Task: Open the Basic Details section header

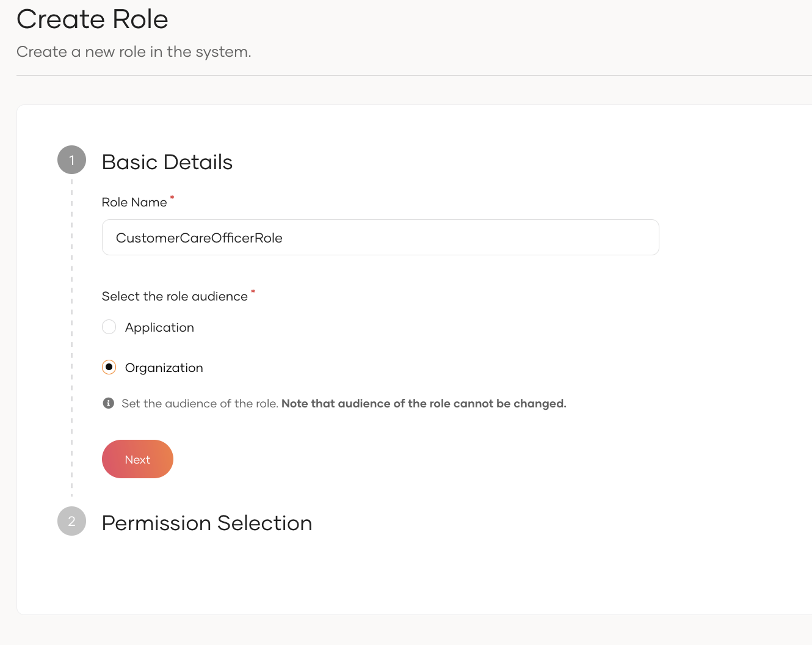Action: tap(167, 162)
